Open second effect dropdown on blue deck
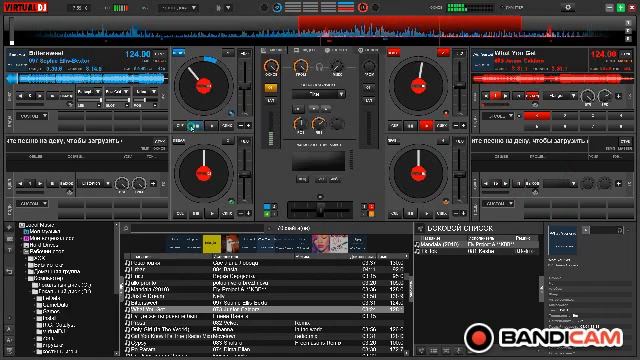 tap(117, 92)
